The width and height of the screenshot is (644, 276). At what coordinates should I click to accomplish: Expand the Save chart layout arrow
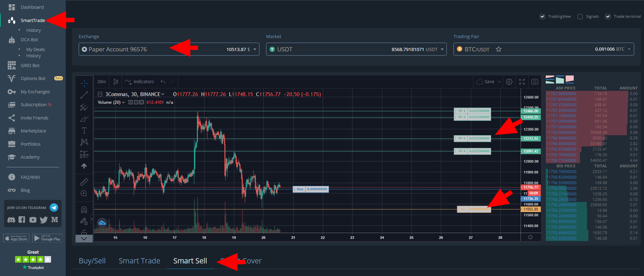tap(500, 82)
